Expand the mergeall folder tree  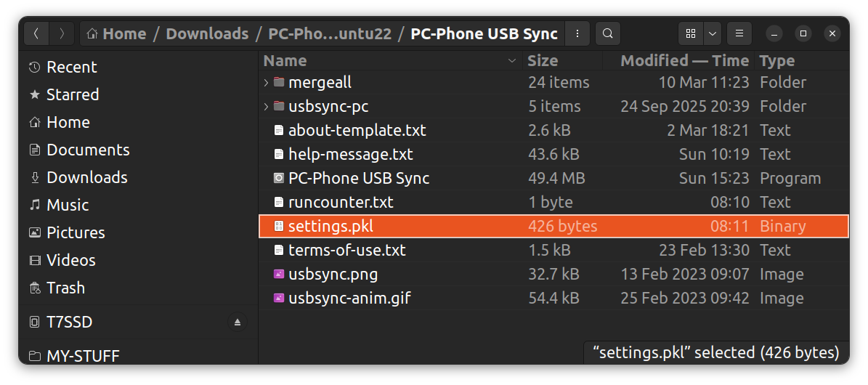267,83
